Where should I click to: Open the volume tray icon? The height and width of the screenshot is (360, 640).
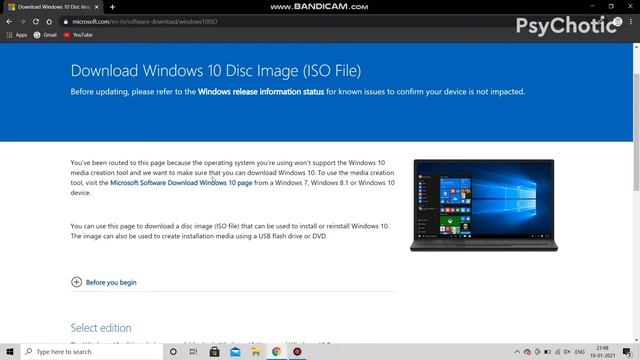click(x=567, y=351)
